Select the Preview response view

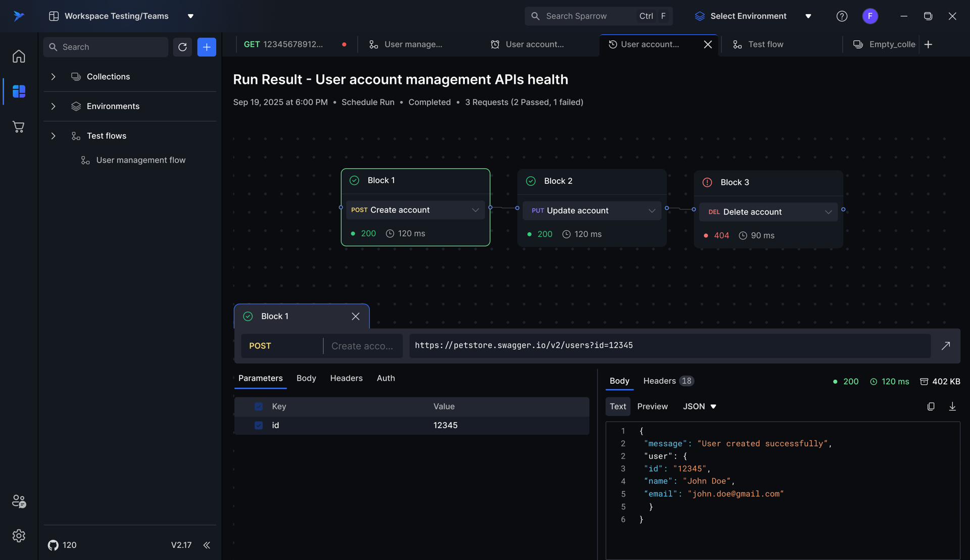click(652, 406)
